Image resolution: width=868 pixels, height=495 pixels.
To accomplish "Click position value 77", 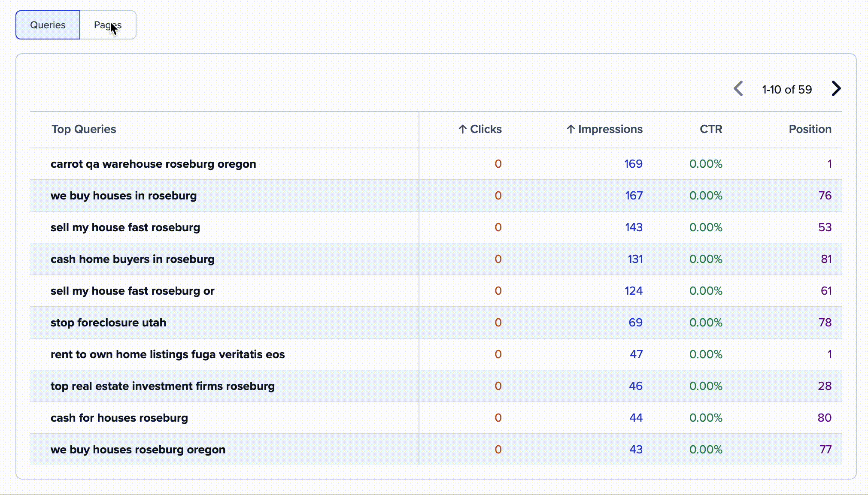I will pyautogui.click(x=826, y=450).
